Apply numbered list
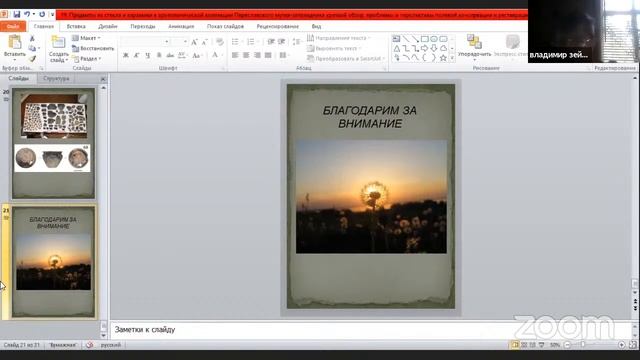The width and height of the screenshot is (640, 360). pos(252,42)
